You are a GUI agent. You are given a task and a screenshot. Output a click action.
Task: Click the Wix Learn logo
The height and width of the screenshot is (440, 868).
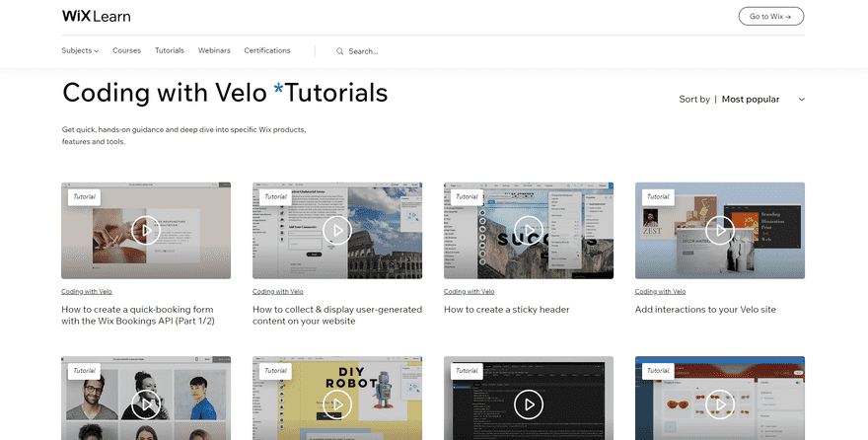click(x=96, y=16)
